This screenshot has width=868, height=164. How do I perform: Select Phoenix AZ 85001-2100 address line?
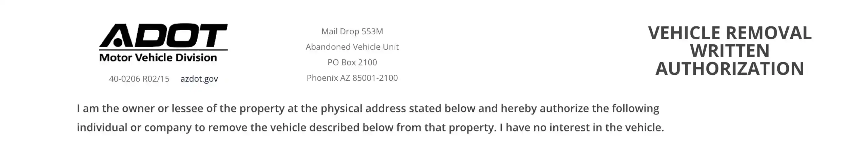pos(352,78)
